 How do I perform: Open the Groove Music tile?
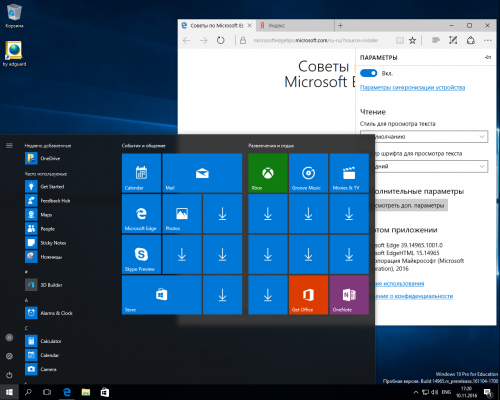308,173
